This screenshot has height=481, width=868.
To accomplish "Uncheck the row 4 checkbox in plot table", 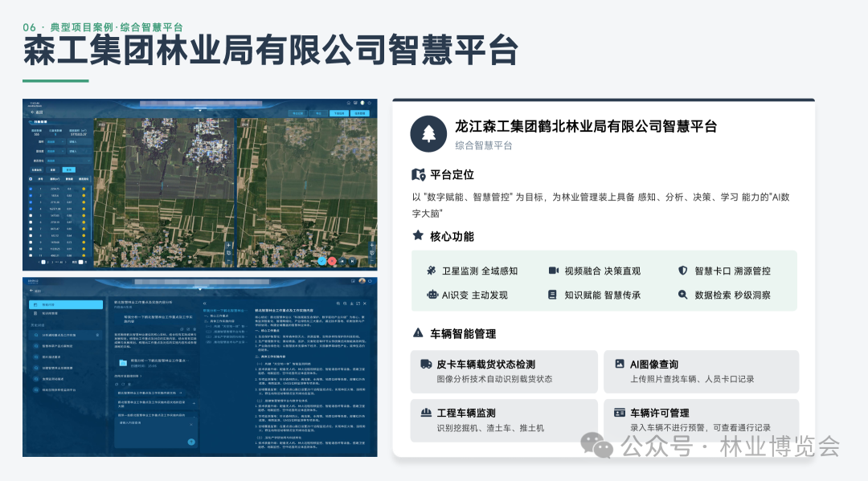I will click(x=31, y=209).
